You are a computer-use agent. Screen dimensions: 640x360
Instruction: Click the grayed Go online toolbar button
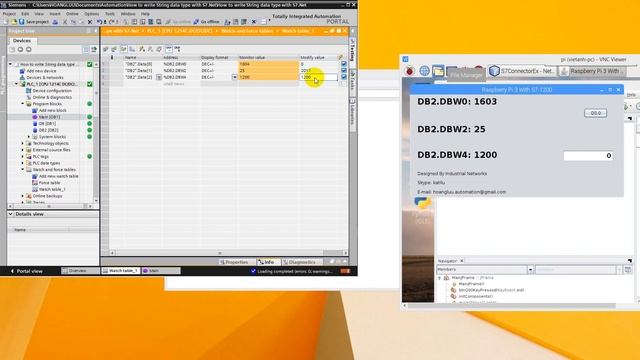coord(178,22)
